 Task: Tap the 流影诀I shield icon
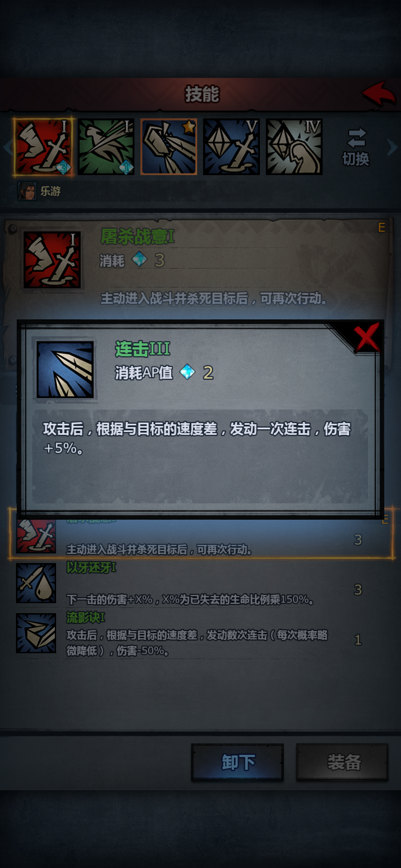(36, 633)
